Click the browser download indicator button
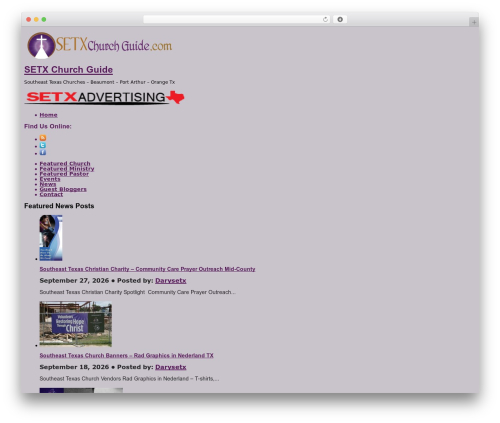Image resolution: width=500 pixels, height=423 pixels. [x=340, y=19]
